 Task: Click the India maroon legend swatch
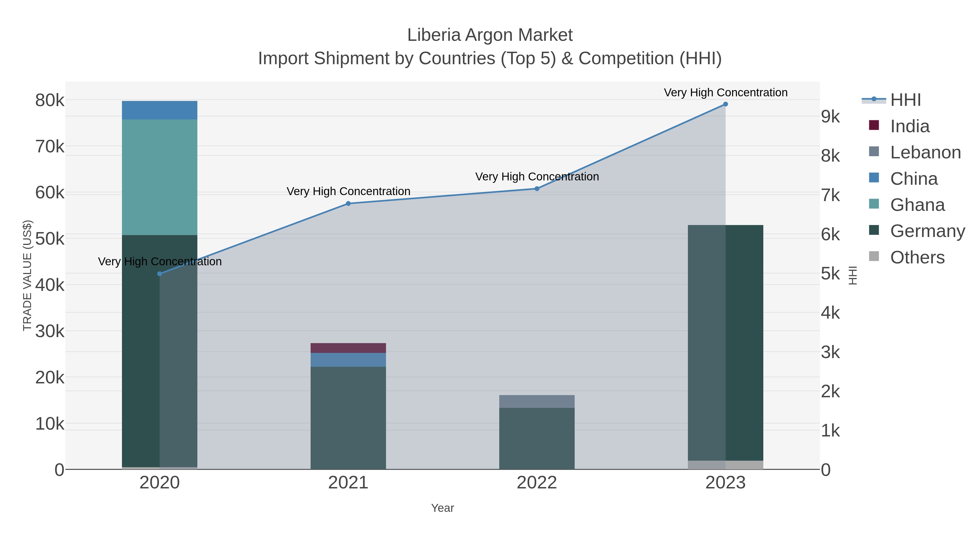click(x=874, y=125)
